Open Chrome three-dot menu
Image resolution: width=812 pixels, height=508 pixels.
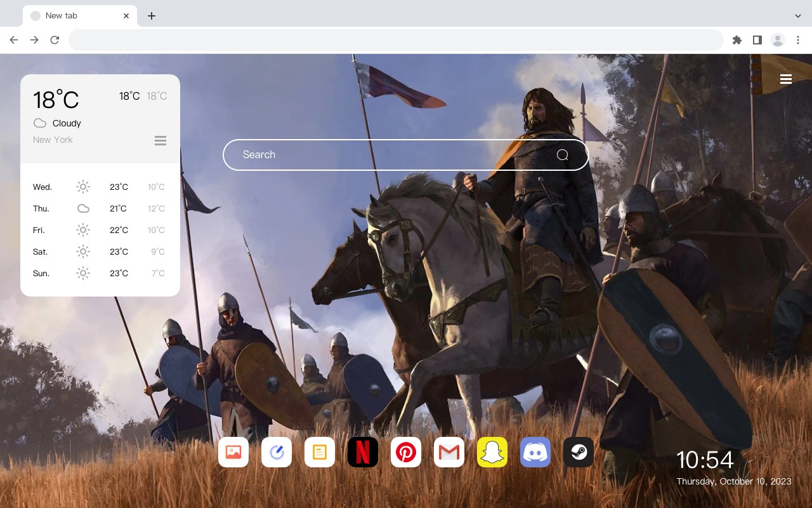(798, 40)
